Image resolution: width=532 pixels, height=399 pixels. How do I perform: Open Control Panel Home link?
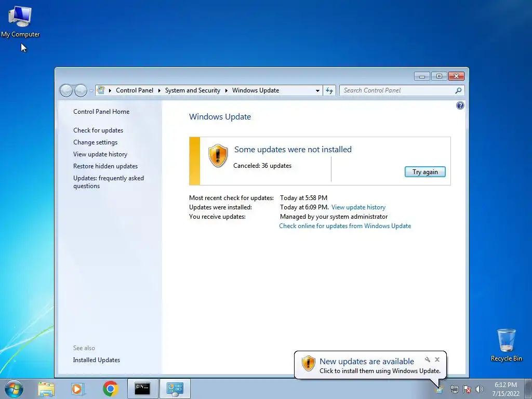(x=101, y=112)
